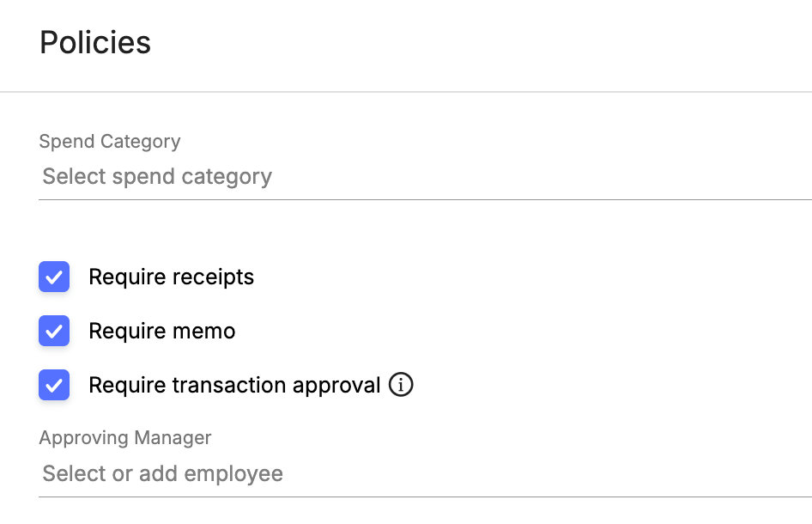The image size is (812, 524).
Task: Click the Require receipts label text
Action: tap(172, 277)
